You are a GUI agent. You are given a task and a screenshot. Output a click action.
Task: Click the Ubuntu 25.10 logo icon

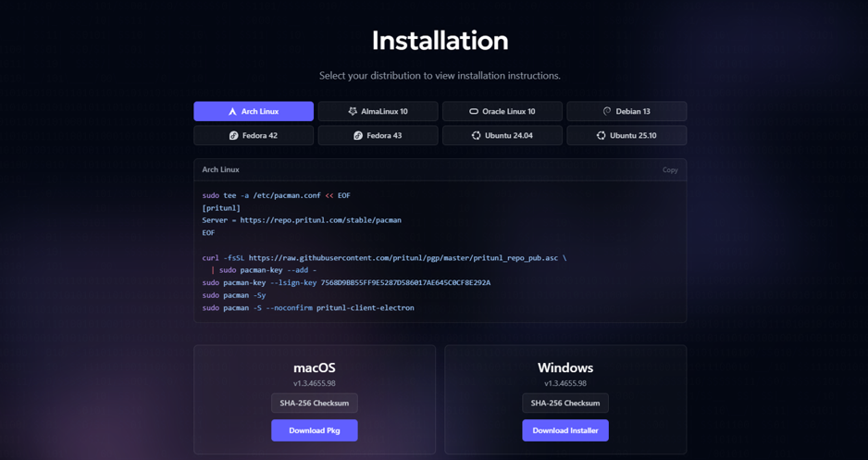(x=601, y=136)
